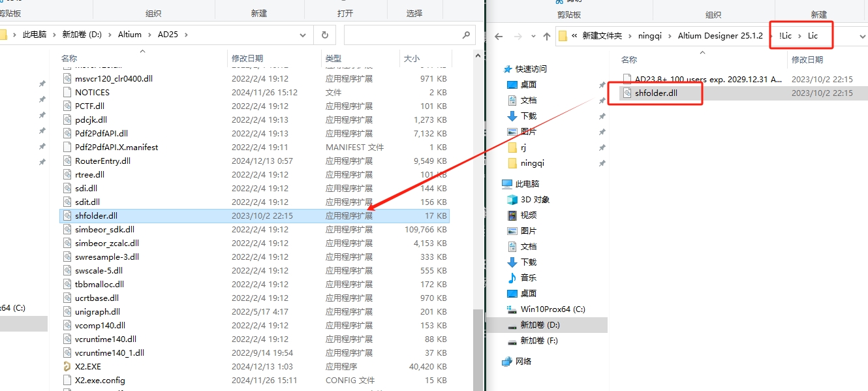Image resolution: width=868 pixels, height=391 pixels.
Task: Click the Back arrow in the Lic window
Action: click(x=499, y=36)
